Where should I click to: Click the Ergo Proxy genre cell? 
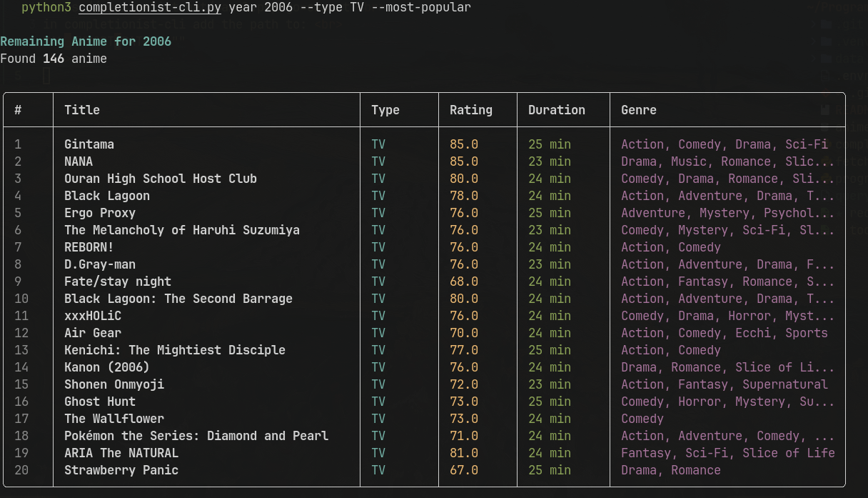[x=727, y=213]
